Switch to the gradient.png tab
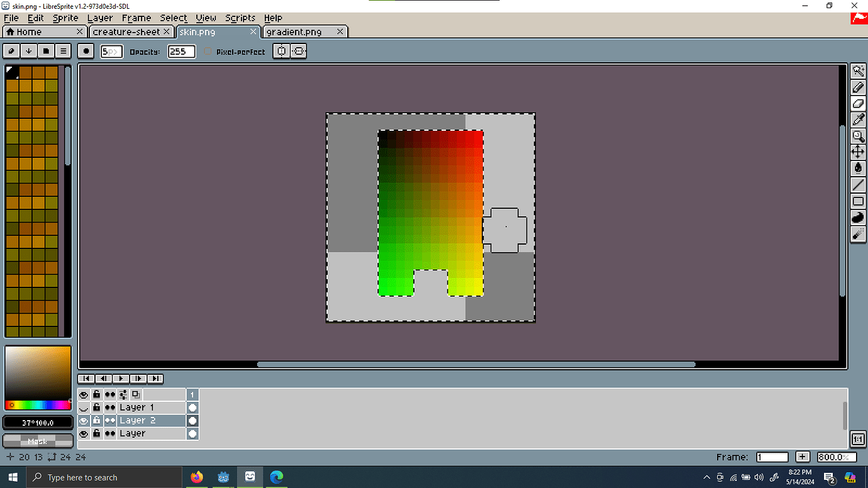The height and width of the screenshot is (488, 868). pyautogui.click(x=305, y=31)
